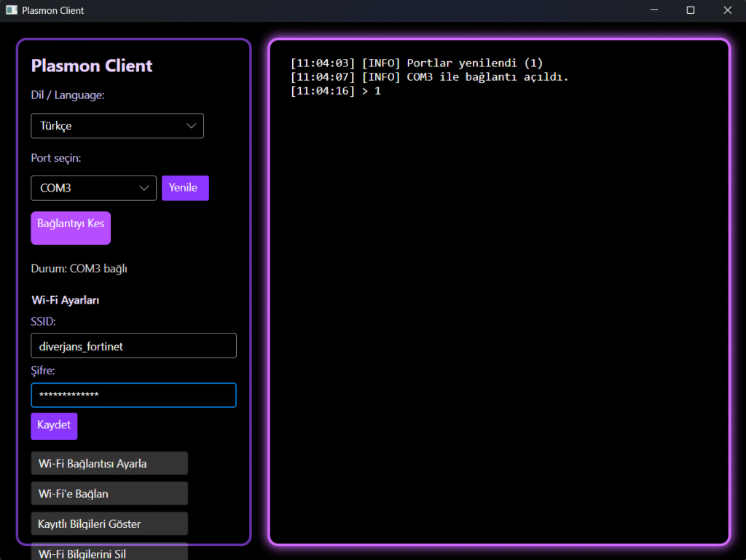
Task: Minimize the Plasmon Client window
Action: point(653,10)
